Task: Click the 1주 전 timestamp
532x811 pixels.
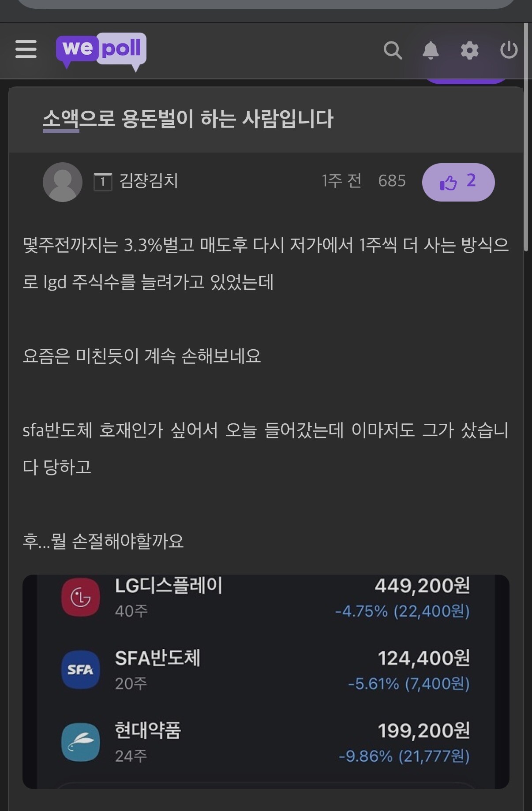Action: point(341,181)
